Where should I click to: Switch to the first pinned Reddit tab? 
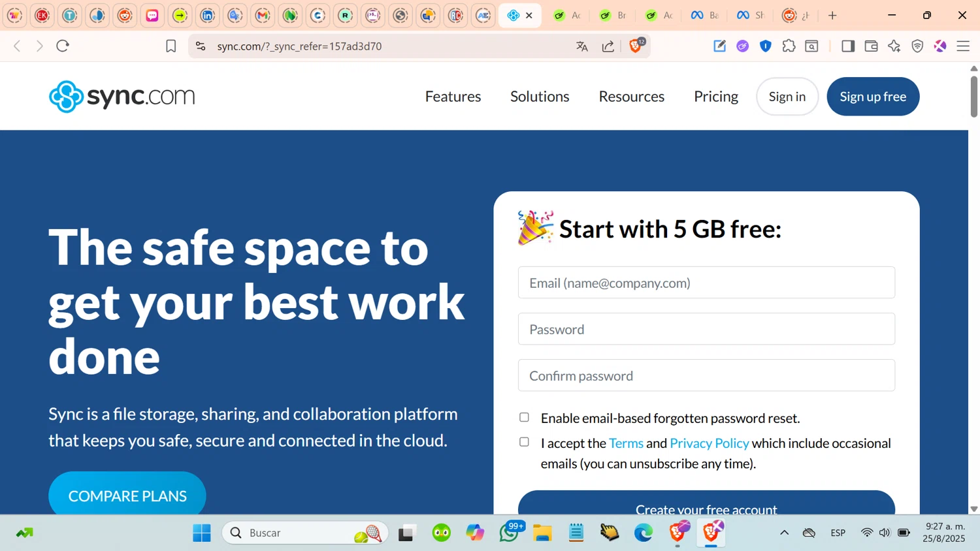click(125, 15)
